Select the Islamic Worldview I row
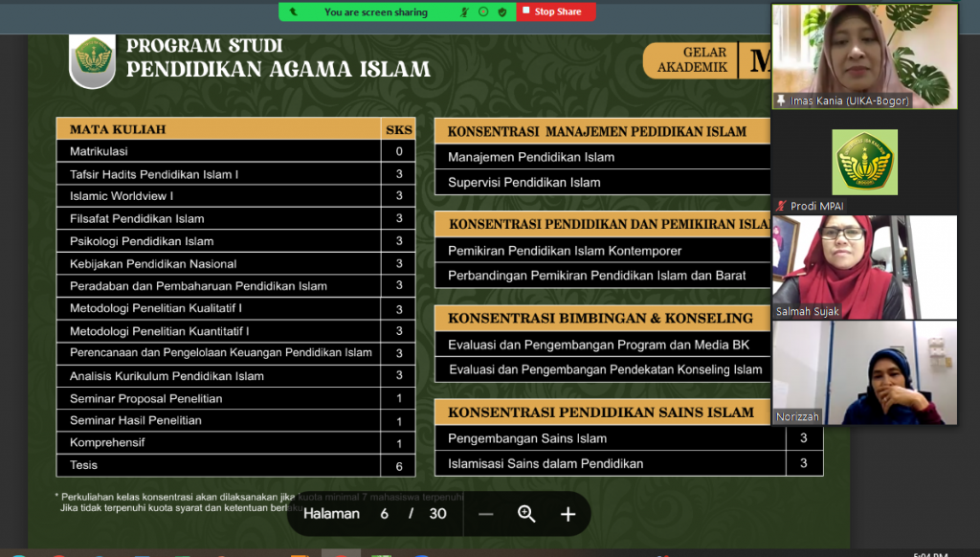Image resolution: width=980 pixels, height=557 pixels. (x=235, y=195)
